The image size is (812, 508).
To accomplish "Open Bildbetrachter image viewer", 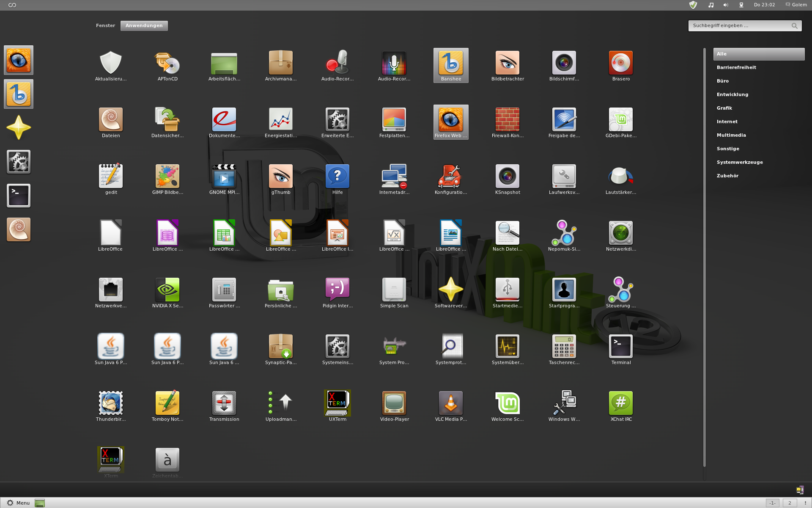I will [507, 66].
